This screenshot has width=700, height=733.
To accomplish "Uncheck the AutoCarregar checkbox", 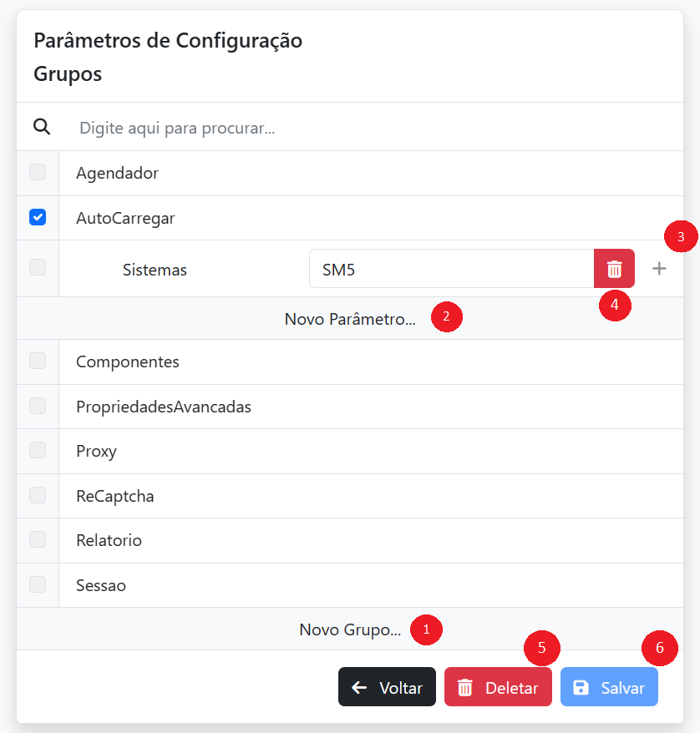I will (x=38, y=217).
